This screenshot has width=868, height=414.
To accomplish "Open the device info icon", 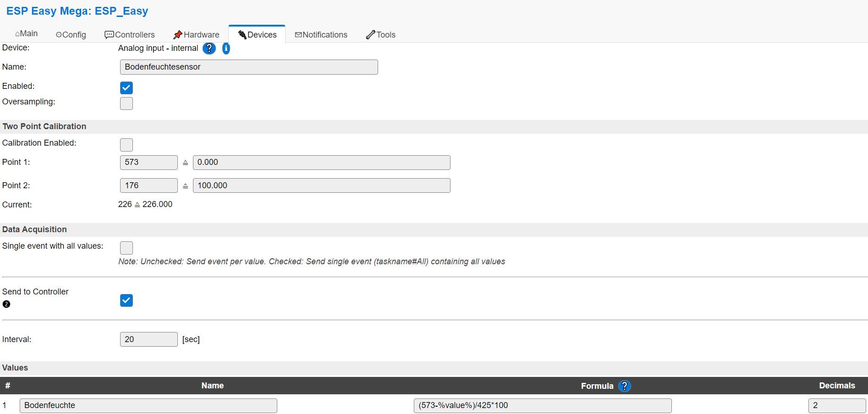I will point(226,48).
